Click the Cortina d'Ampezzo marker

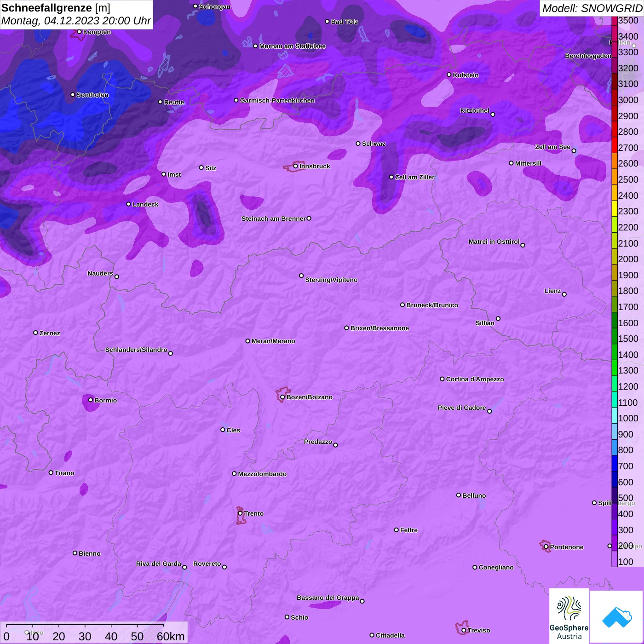tap(443, 379)
